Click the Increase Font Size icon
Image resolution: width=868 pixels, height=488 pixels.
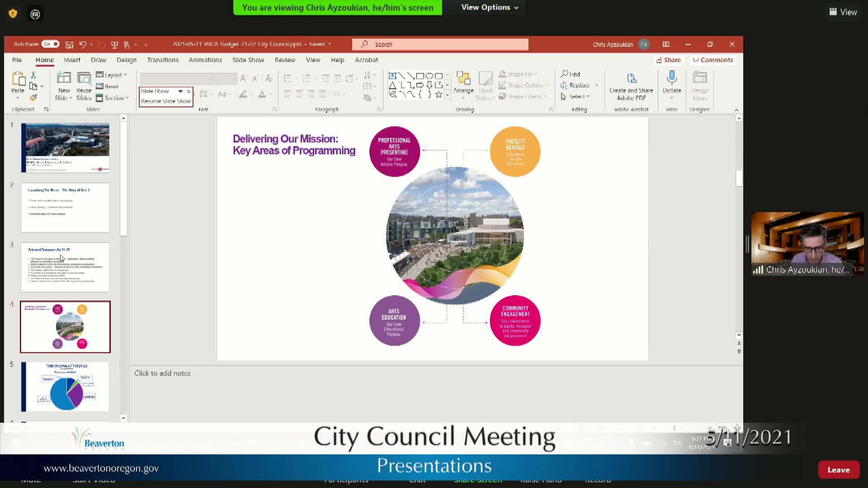pos(243,79)
